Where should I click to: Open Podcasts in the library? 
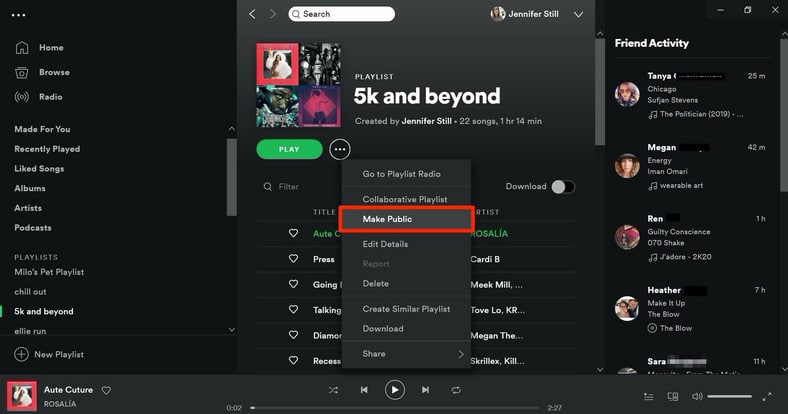point(33,228)
